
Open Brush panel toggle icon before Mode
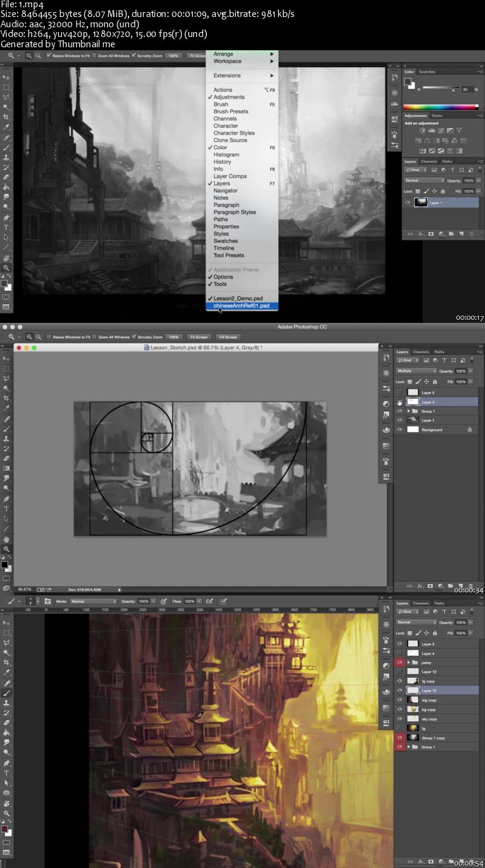pos(47,601)
